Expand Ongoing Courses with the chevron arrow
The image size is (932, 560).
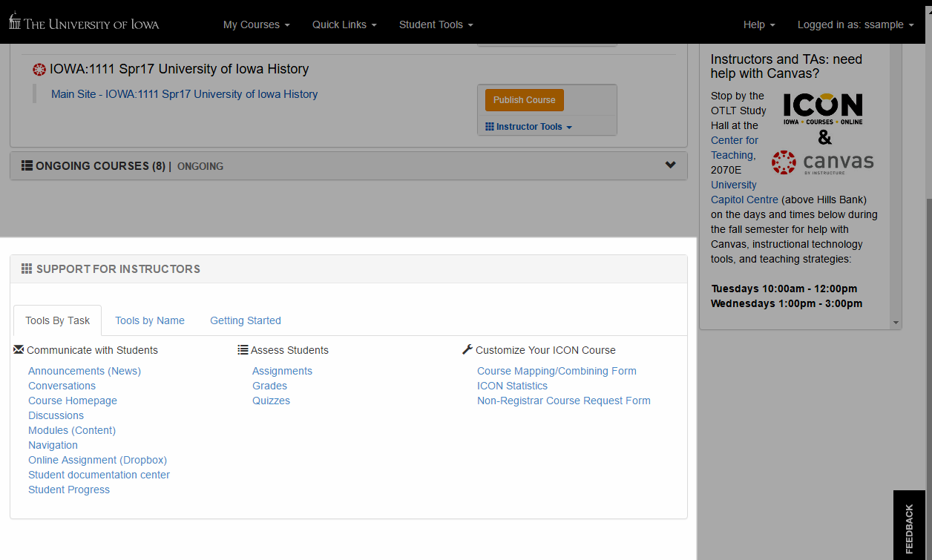[671, 165]
